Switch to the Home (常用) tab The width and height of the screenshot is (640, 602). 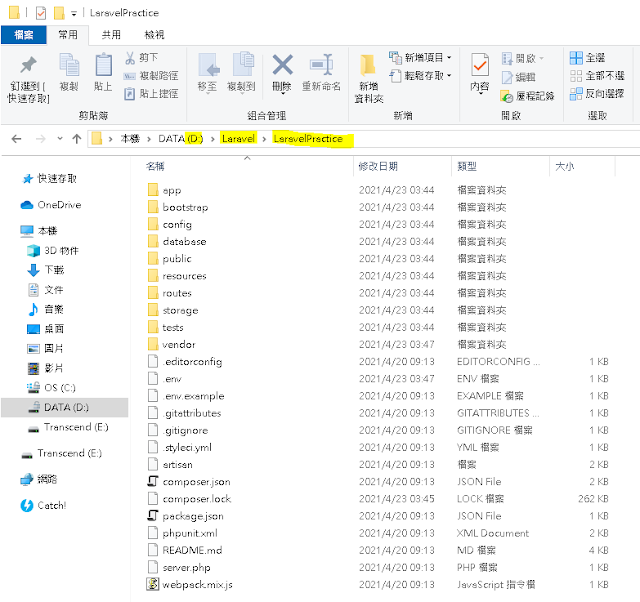68,35
